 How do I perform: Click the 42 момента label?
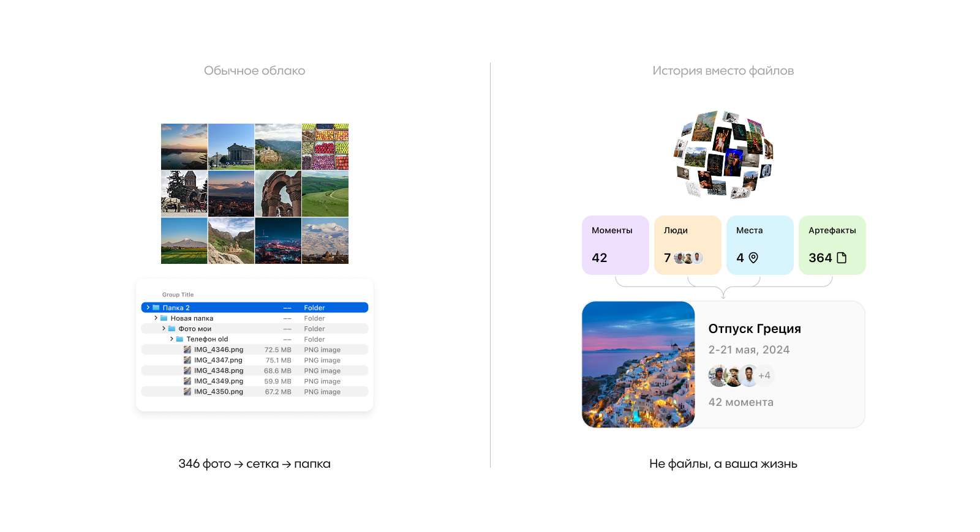tap(741, 402)
